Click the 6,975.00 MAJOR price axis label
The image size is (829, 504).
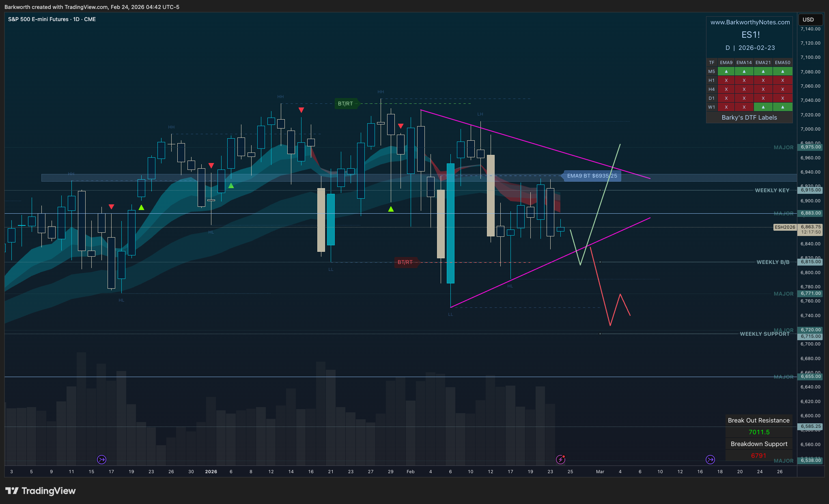tap(810, 147)
